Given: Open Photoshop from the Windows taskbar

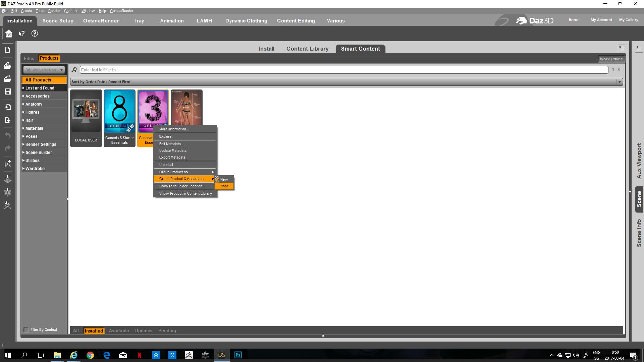Looking at the screenshot, I should 238,355.
